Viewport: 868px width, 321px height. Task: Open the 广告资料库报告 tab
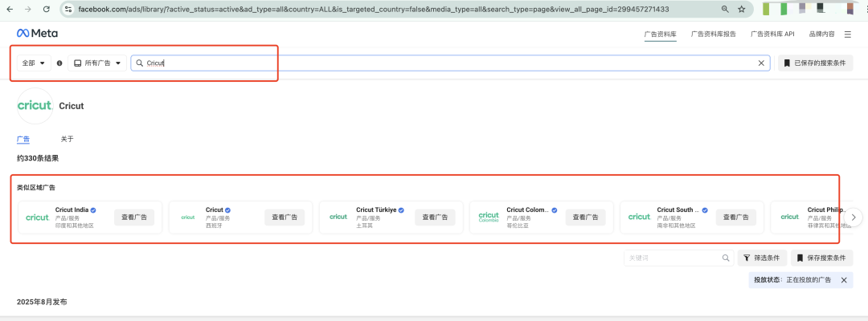[x=714, y=35]
